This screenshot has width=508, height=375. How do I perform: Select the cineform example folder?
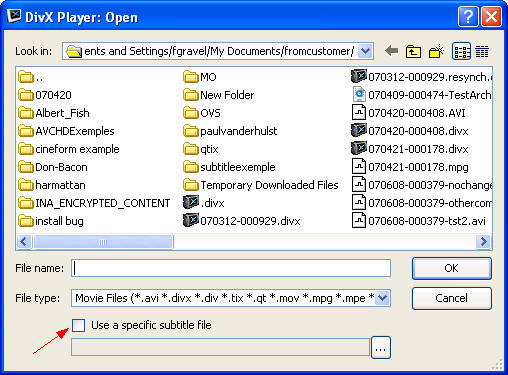click(69, 149)
